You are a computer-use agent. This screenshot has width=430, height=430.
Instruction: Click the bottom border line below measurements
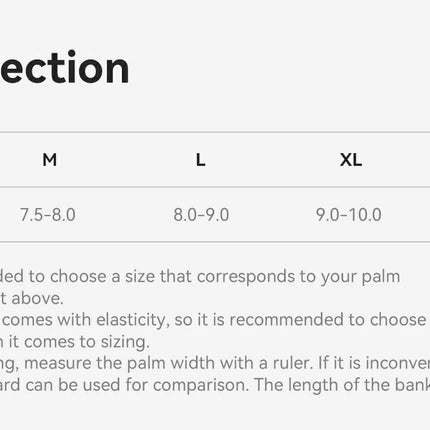pos(215,242)
